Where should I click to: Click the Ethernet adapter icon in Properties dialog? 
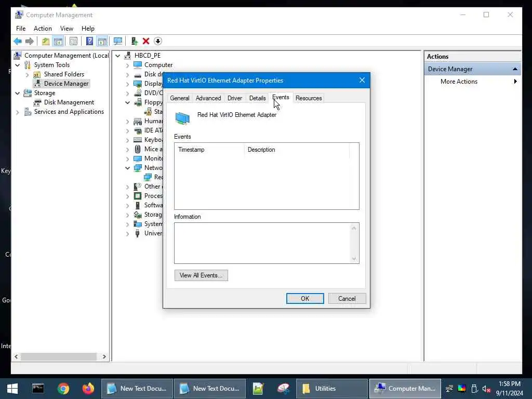click(x=182, y=118)
